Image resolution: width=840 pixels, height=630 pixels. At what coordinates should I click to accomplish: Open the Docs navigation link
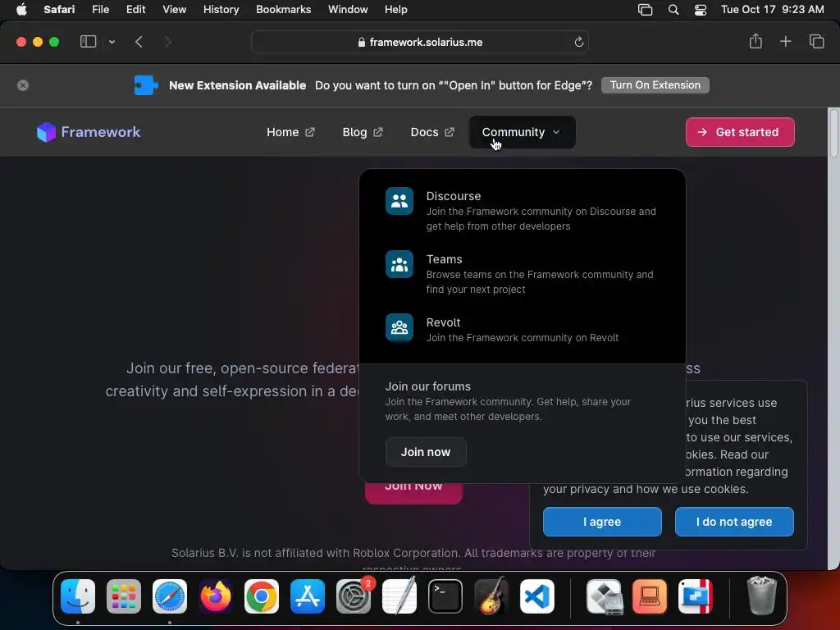point(432,132)
